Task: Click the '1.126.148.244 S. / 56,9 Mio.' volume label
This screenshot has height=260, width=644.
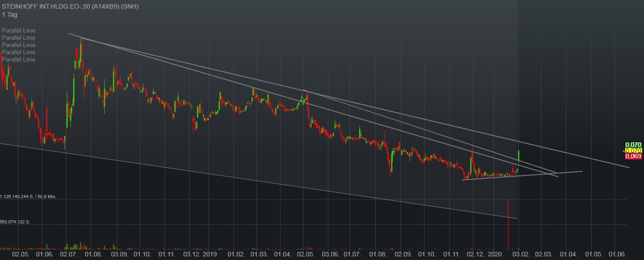Action: [x=28, y=197]
